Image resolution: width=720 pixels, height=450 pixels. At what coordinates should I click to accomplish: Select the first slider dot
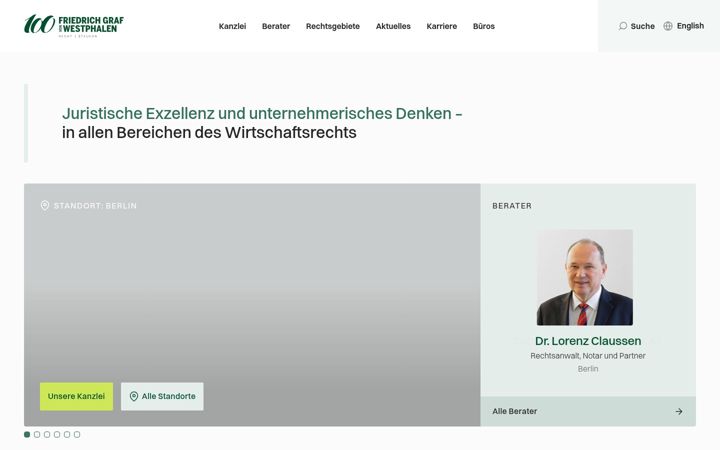click(27, 434)
